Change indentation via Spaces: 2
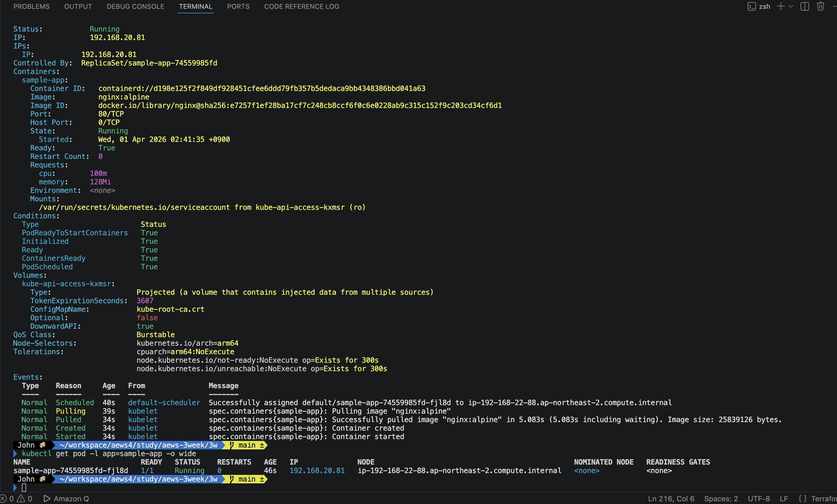Image resolution: width=837 pixels, height=504 pixels. tap(721, 499)
